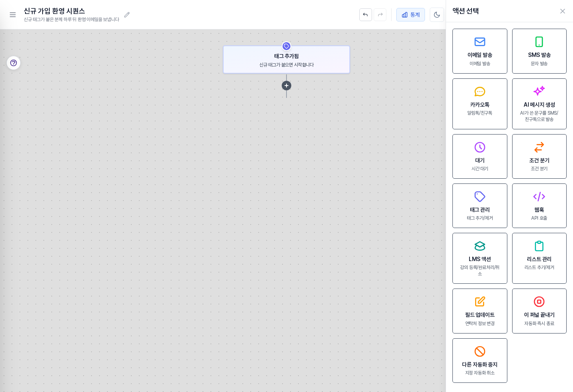Close the 액션 선택 panel
Image resolution: width=573 pixels, height=392 pixels.
coord(563,11)
